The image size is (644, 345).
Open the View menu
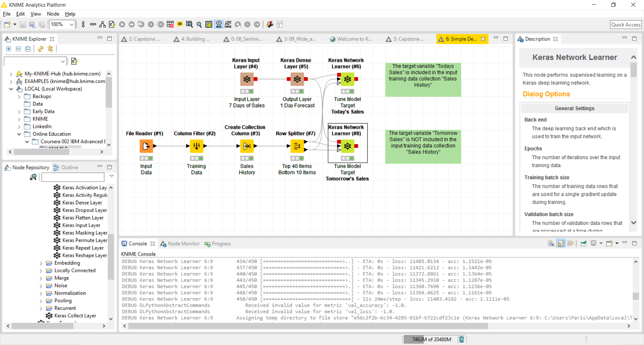36,14
